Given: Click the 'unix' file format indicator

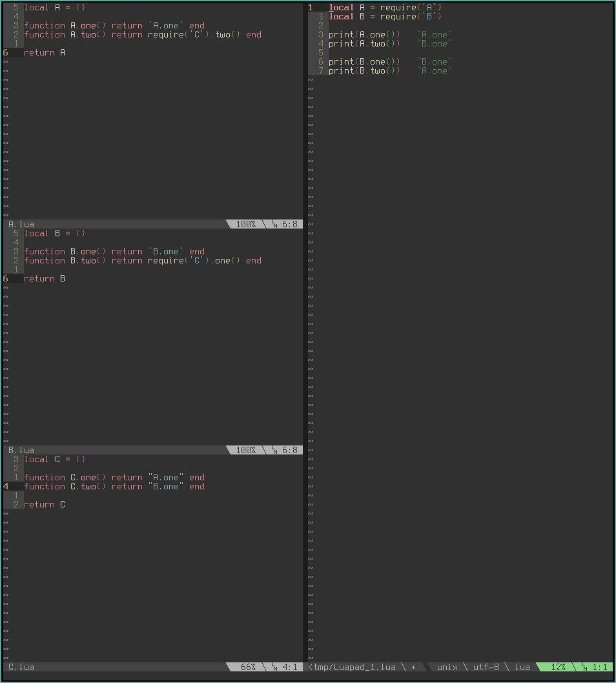Looking at the screenshot, I should [447, 667].
